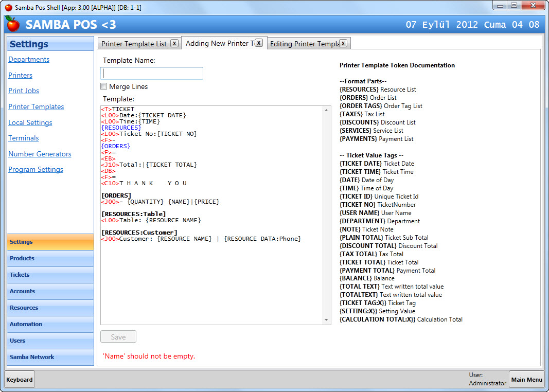
Task: Select the Settings navigation section
Action: 50,242
